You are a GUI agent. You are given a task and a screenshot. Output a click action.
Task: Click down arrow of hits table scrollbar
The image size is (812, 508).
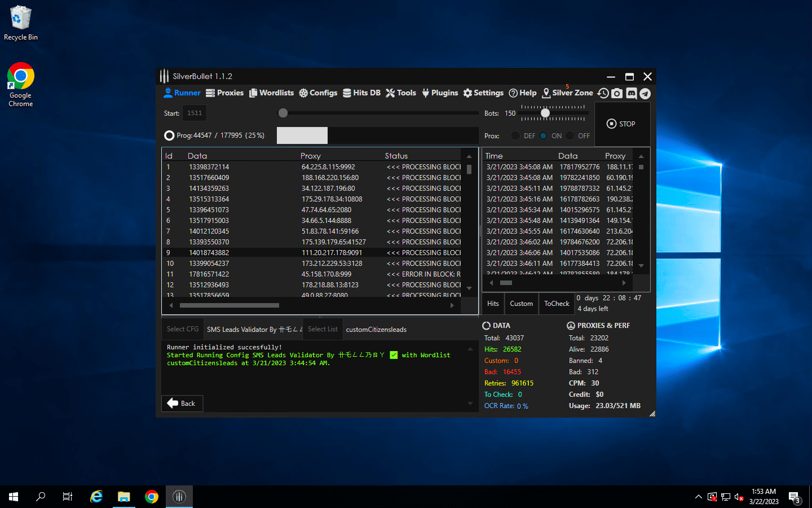tap(641, 266)
